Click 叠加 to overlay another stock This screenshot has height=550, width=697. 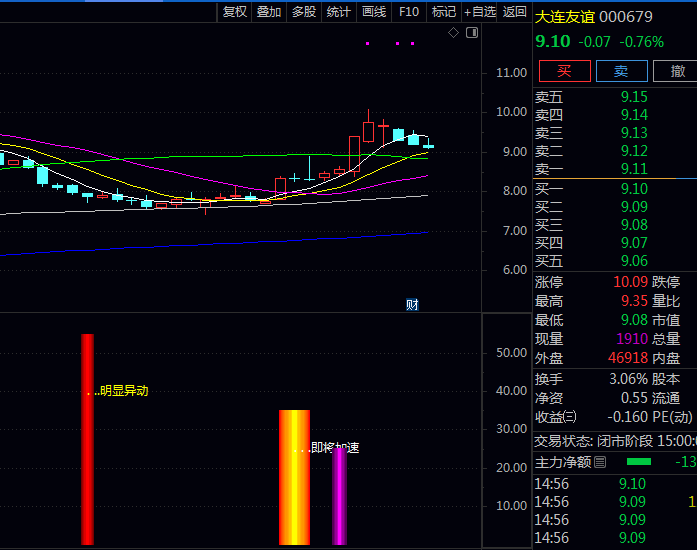[268, 12]
